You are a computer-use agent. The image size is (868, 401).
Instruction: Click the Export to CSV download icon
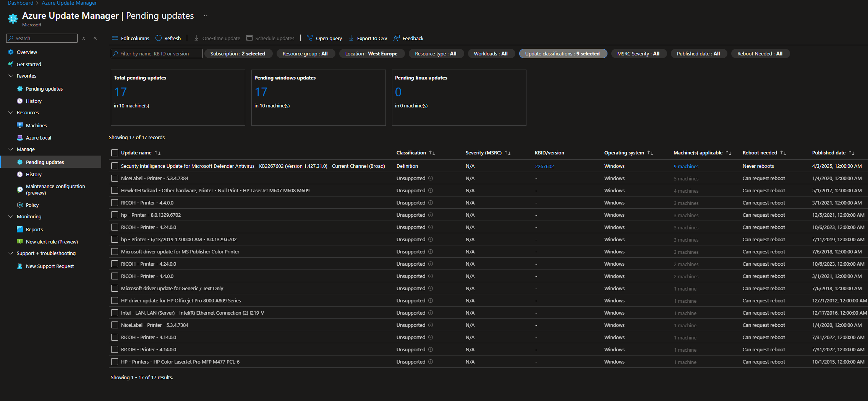point(351,38)
